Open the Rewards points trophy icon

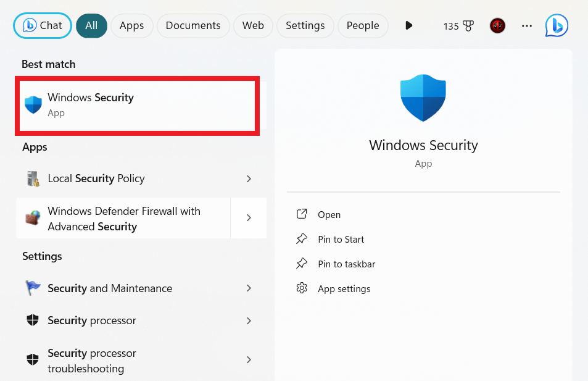coord(468,26)
